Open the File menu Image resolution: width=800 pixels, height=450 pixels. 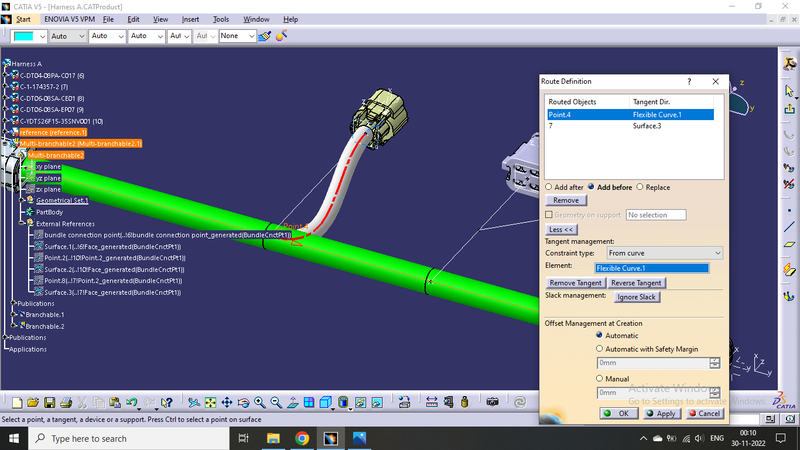[108, 19]
